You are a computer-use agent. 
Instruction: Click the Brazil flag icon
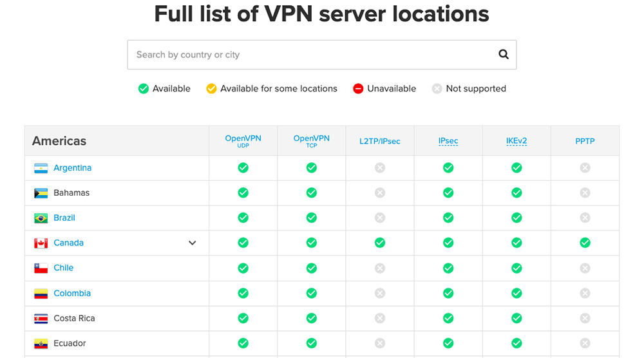click(41, 218)
